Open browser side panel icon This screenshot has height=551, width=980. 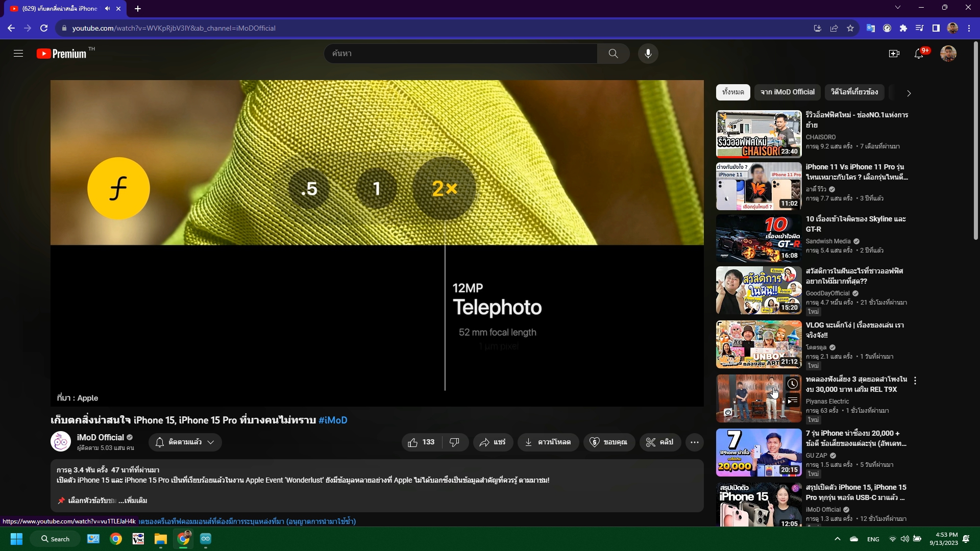[x=936, y=28]
